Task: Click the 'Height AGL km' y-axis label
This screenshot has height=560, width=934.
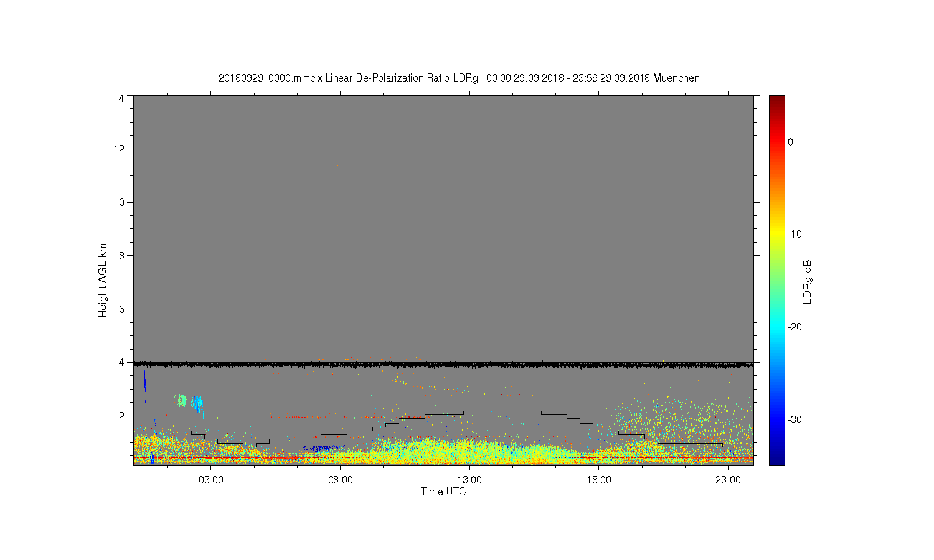Action: tap(103, 280)
